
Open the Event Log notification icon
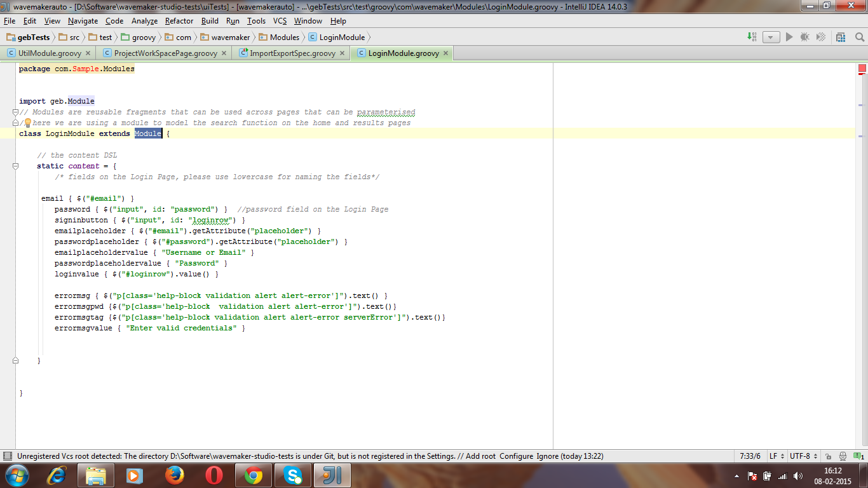coord(857,456)
